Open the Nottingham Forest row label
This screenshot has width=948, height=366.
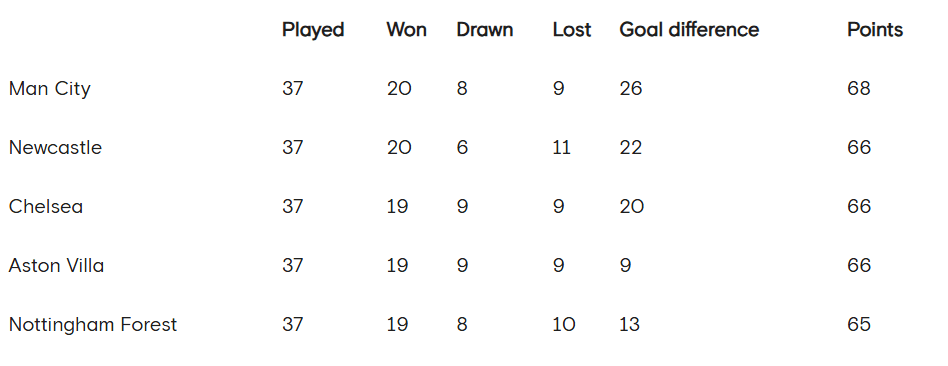tap(93, 325)
